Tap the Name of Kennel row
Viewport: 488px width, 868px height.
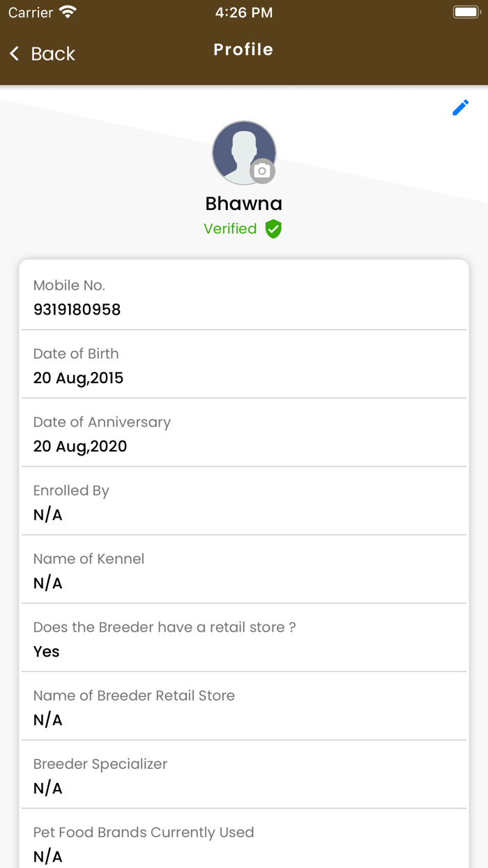tap(243, 571)
